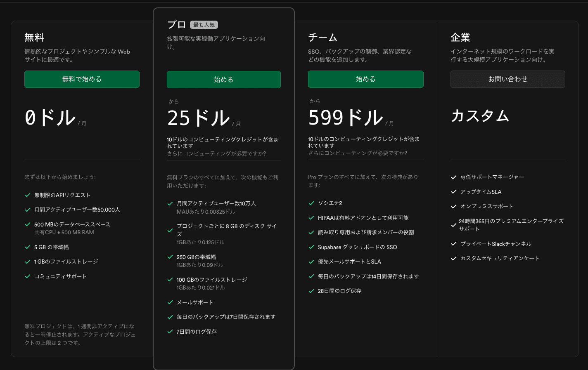This screenshot has width=588, height=370.
Task: Click the カスタム pricing label
Action: 480,116
